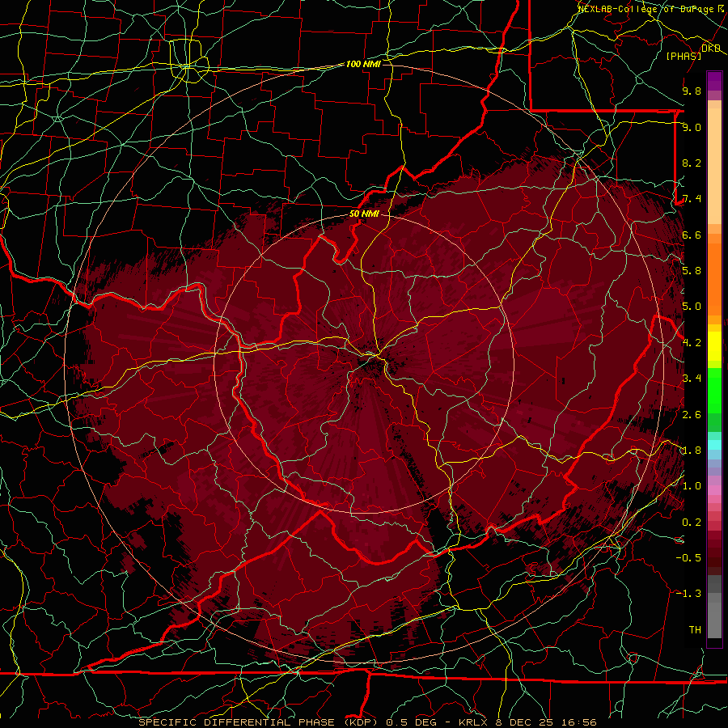Click the 5.8 value on the color scale
Viewport: 728px width, 728px height.
point(692,271)
